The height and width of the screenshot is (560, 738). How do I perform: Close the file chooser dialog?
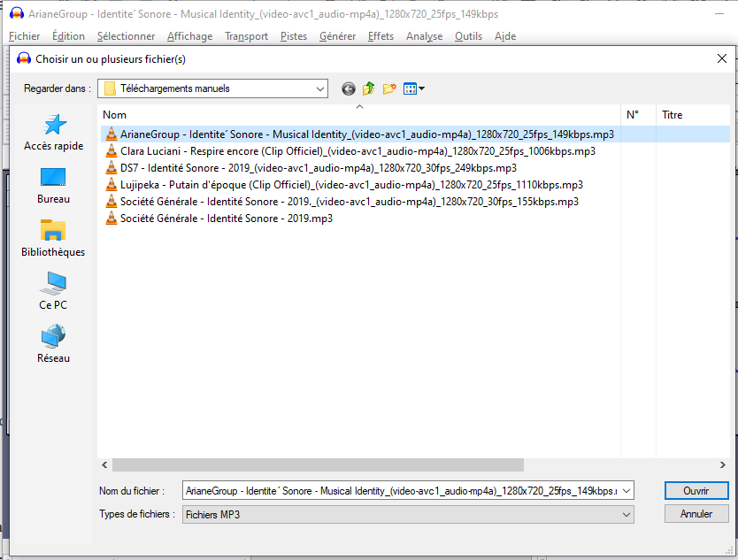(721, 58)
